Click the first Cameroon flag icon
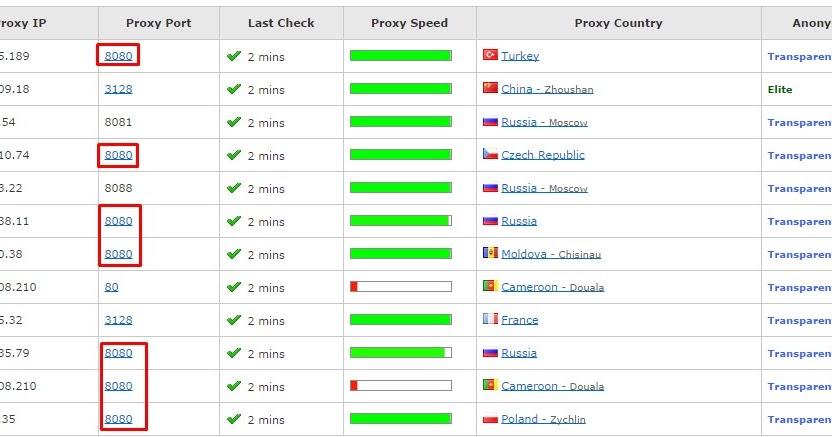This screenshot has height=437, width=832. [490, 286]
